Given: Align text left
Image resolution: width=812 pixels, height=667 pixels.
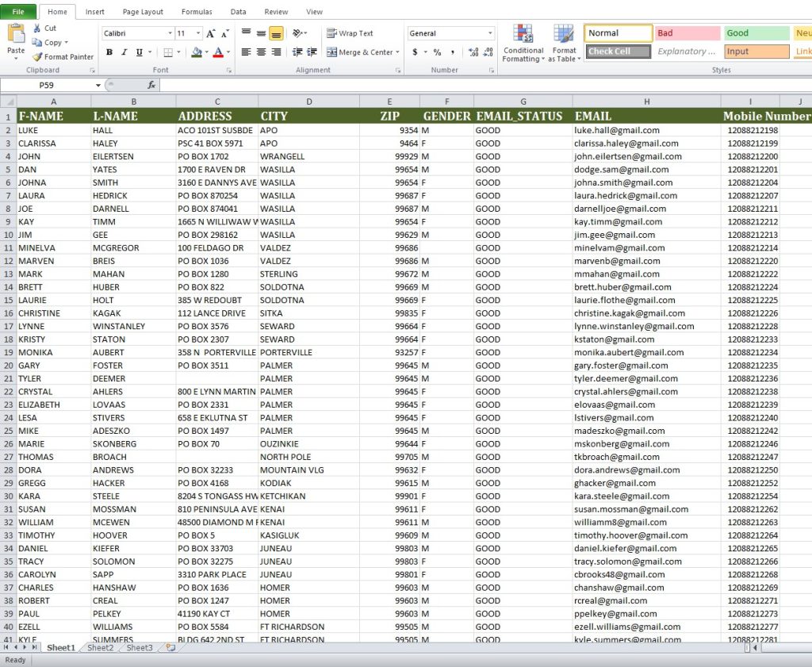Looking at the screenshot, I should (x=247, y=52).
